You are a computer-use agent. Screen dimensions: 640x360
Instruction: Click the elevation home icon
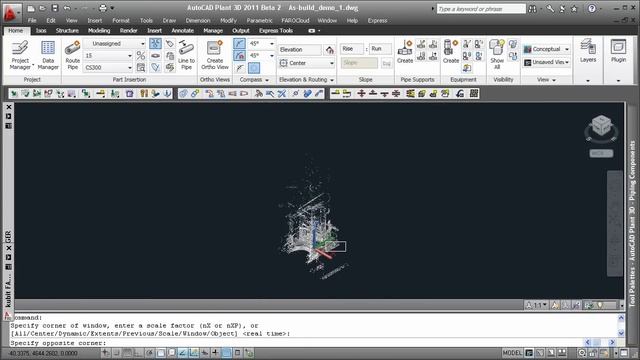click(329, 50)
